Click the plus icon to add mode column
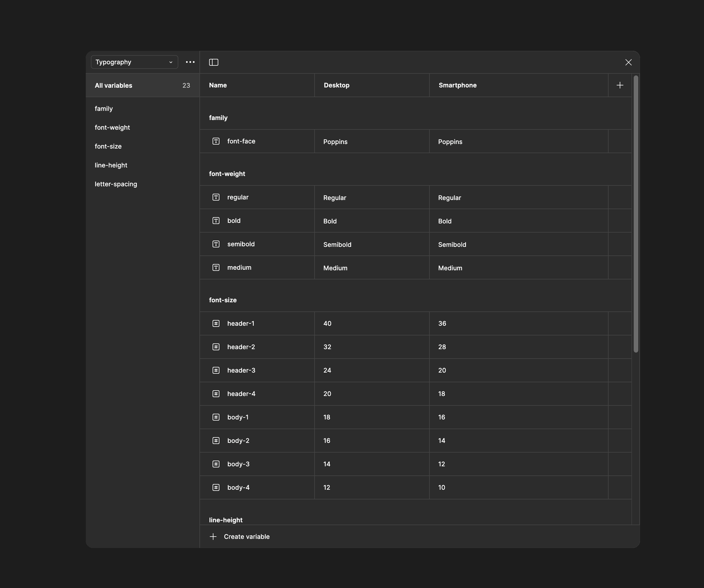 [x=620, y=85]
